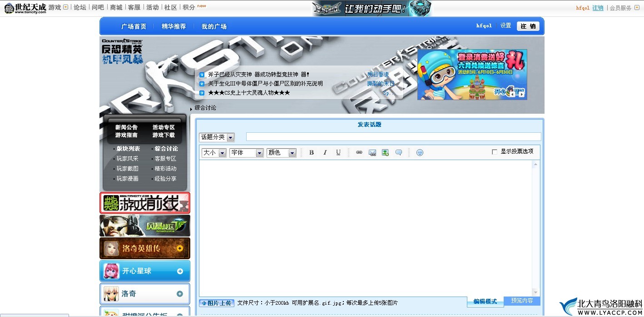This screenshot has width=644, height=317.
Task: Click the editor scrollbar down arrow
Action: click(x=535, y=292)
